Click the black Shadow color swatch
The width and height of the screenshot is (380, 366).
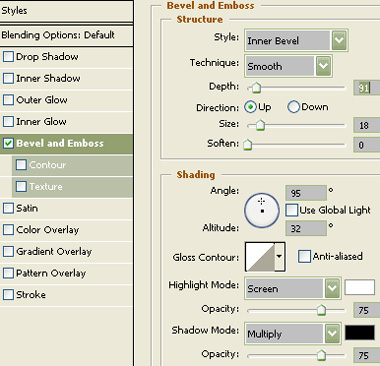pos(359,333)
